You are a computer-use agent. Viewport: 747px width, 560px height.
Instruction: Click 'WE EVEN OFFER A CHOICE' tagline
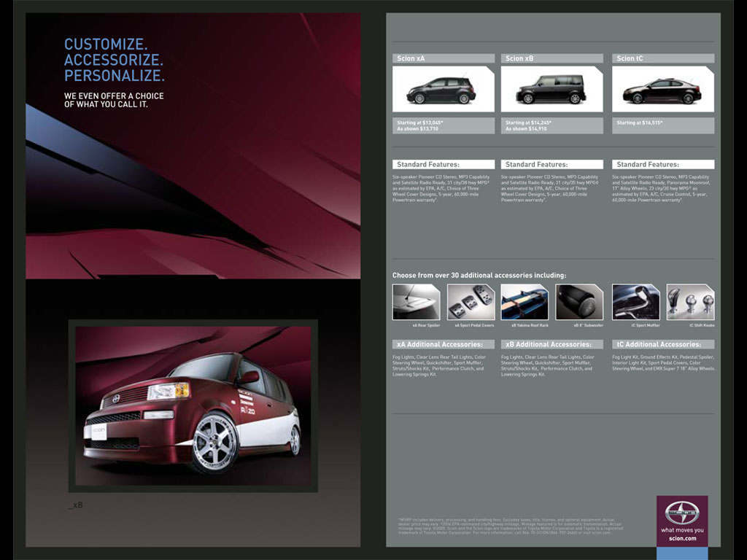(x=114, y=96)
